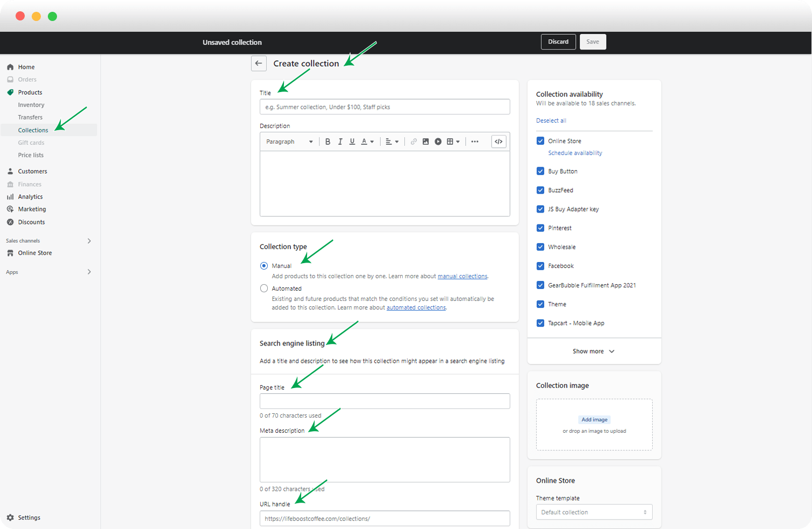The width and height of the screenshot is (812, 529).
Task: Open the Theme template dropdown
Action: pos(594,512)
